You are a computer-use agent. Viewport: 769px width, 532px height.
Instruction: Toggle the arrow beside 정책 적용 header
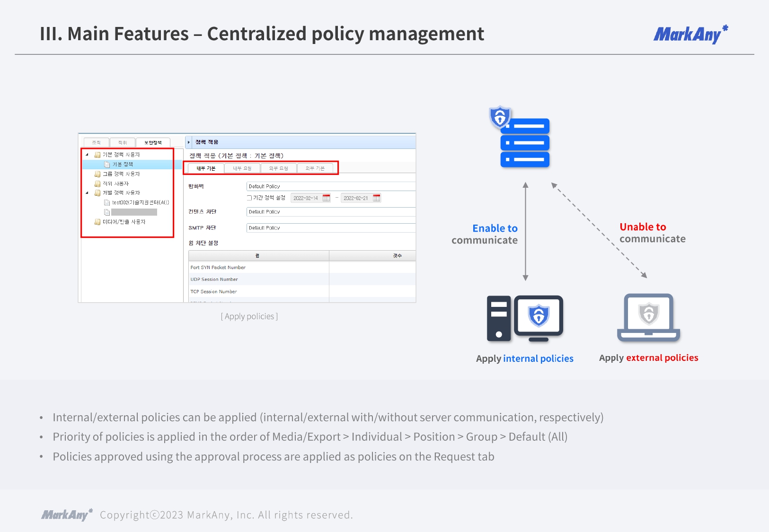pyautogui.click(x=189, y=142)
